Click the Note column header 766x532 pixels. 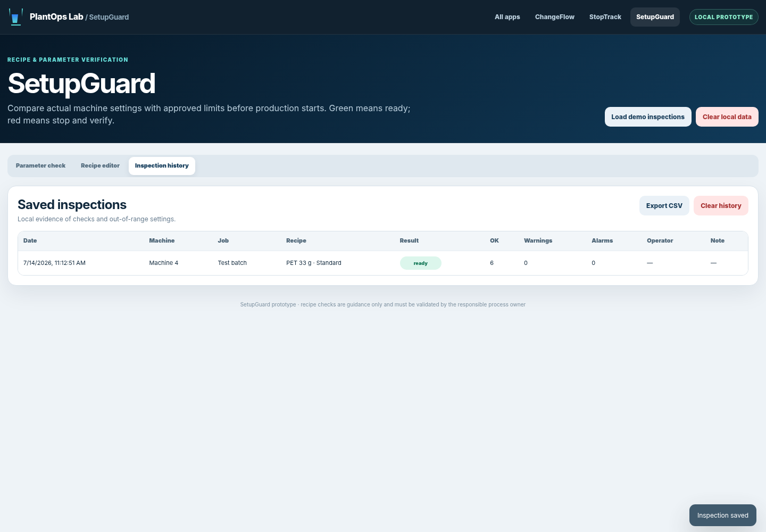717,241
